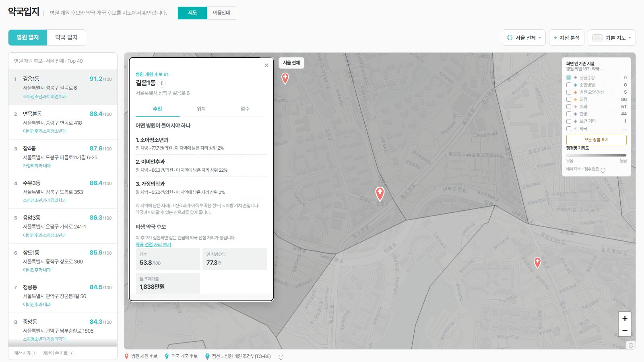Select the 창4동 candidate in the list
644x362 pixels.
[x=63, y=157]
